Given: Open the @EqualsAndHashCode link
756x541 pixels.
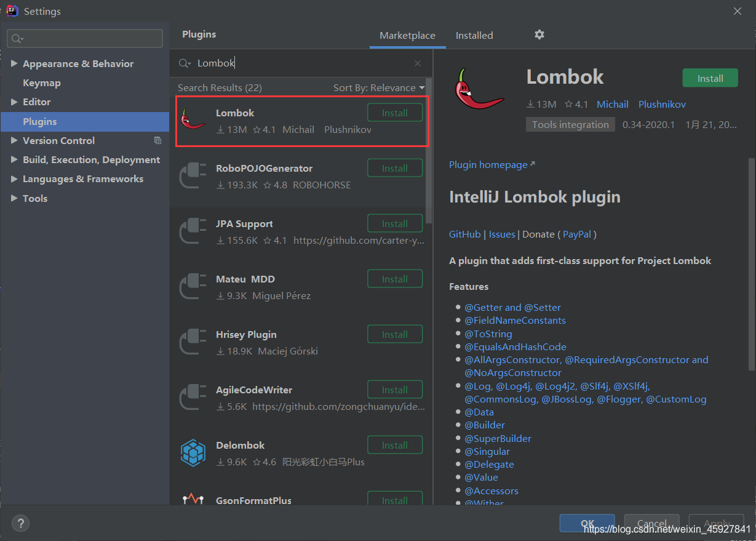Looking at the screenshot, I should [515, 347].
